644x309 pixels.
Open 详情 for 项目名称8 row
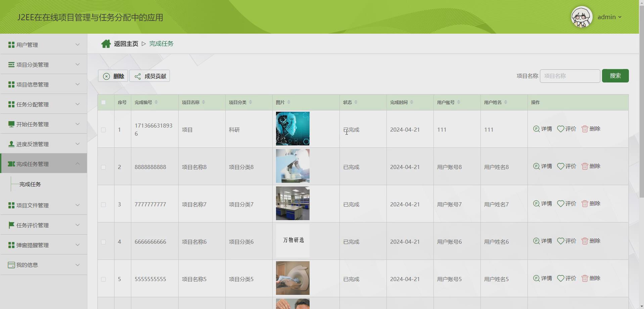pyautogui.click(x=543, y=166)
